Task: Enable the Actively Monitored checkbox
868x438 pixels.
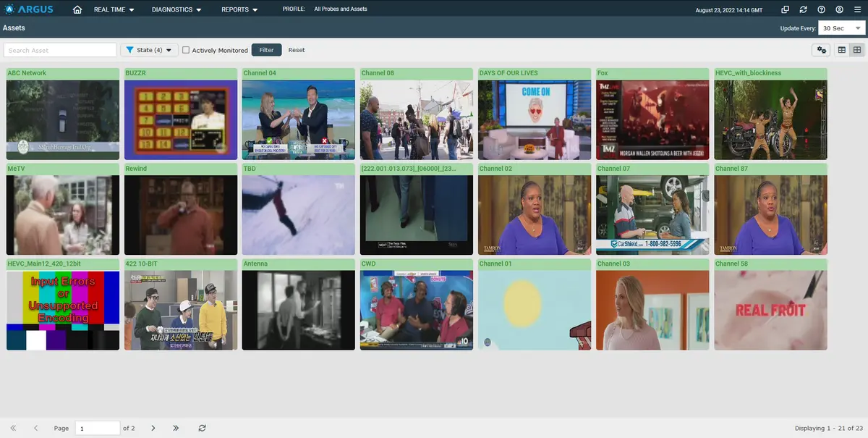Action: click(186, 50)
